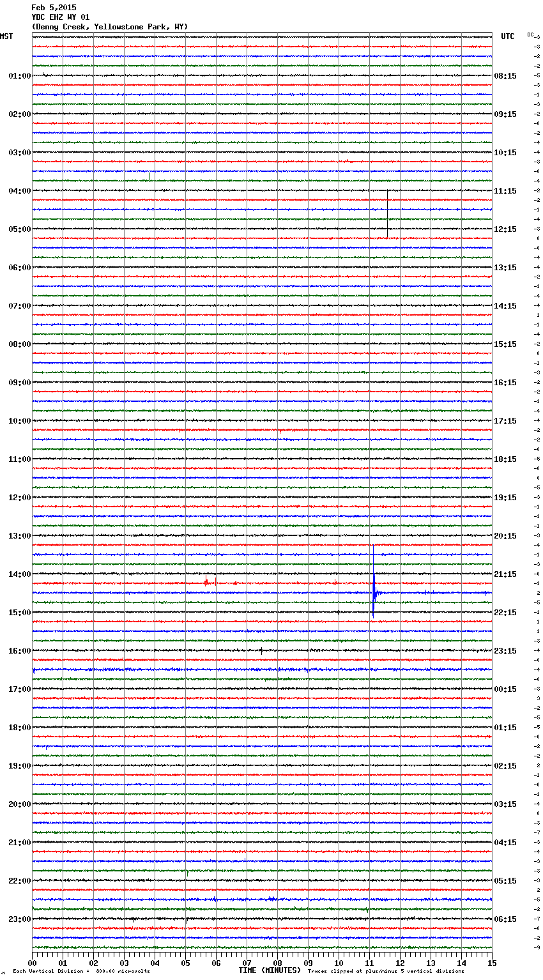This screenshot has height=980, width=543.
Task: Click the 04:15 UTC time label
Action: (505, 843)
